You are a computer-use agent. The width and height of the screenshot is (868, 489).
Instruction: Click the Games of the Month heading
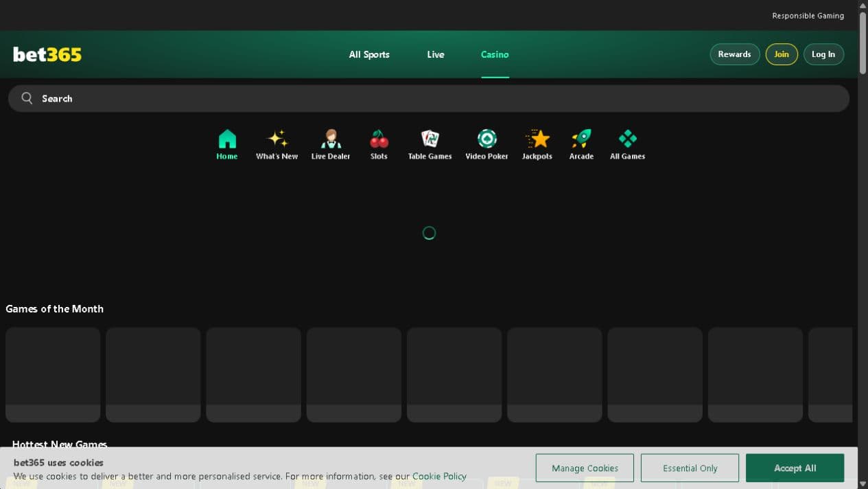55,309
